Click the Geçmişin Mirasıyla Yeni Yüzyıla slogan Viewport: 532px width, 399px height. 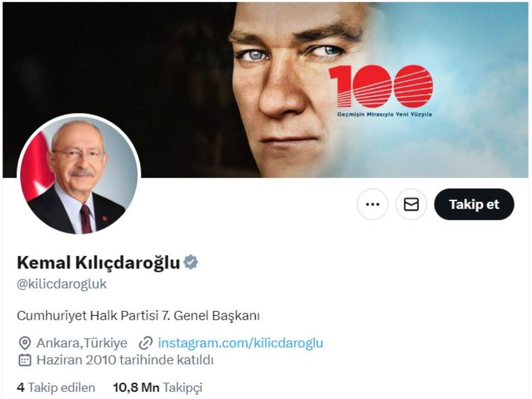point(381,114)
